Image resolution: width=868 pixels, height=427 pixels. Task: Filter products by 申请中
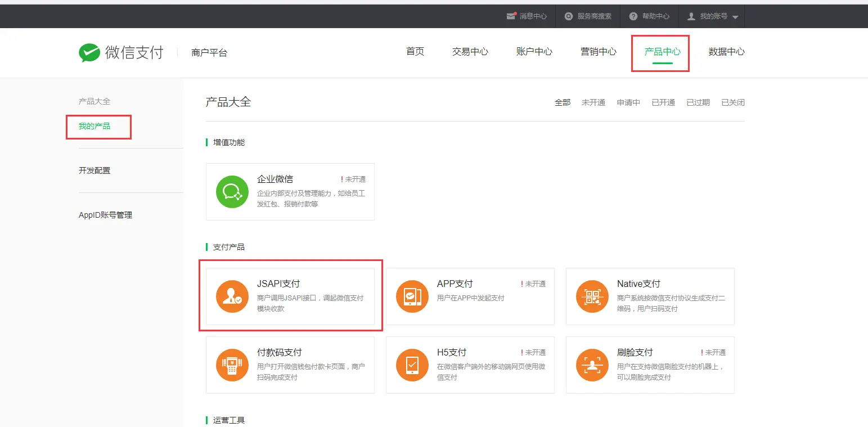point(628,102)
